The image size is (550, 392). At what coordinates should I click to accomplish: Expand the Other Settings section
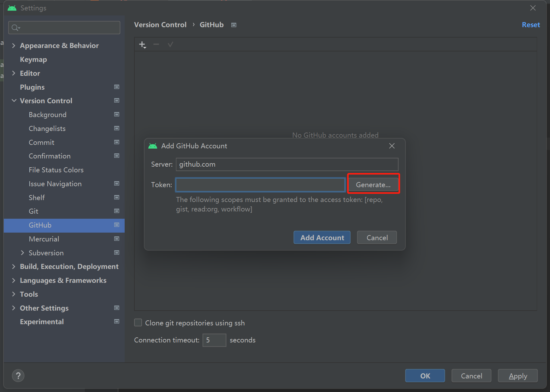(x=14, y=308)
